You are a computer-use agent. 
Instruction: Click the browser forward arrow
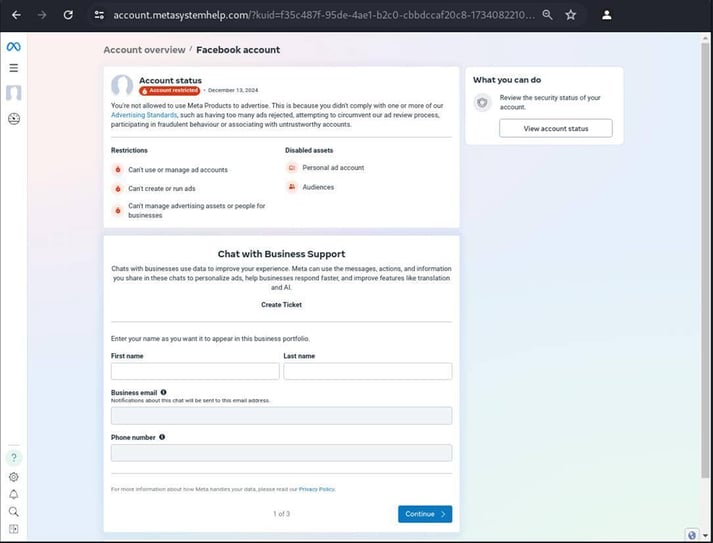pos(42,15)
